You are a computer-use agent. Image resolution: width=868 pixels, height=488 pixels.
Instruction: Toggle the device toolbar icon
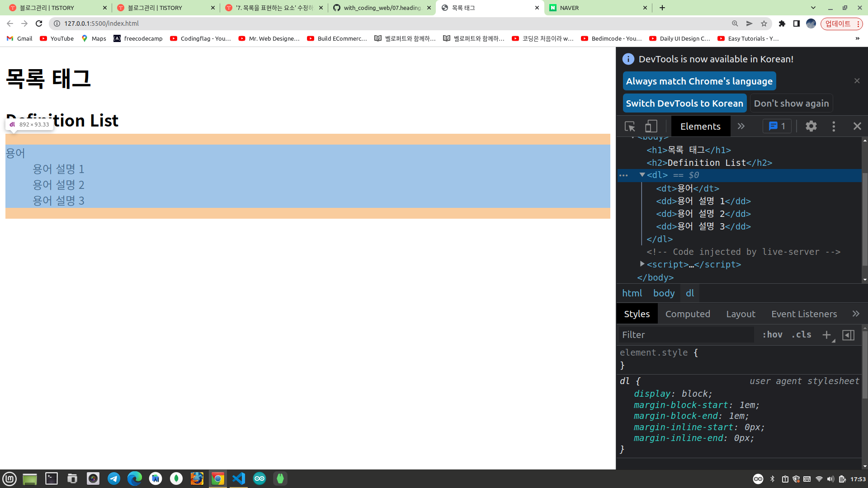[651, 126]
